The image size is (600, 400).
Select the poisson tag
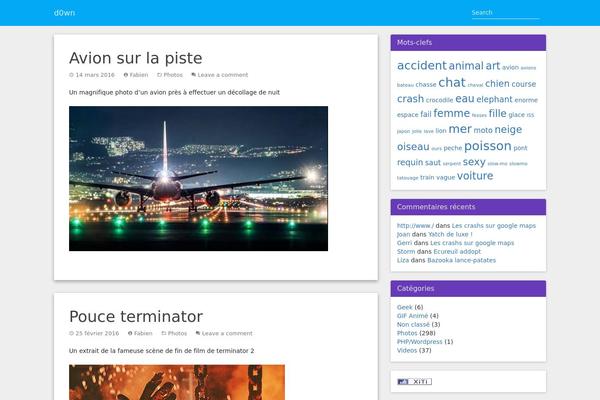click(488, 146)
